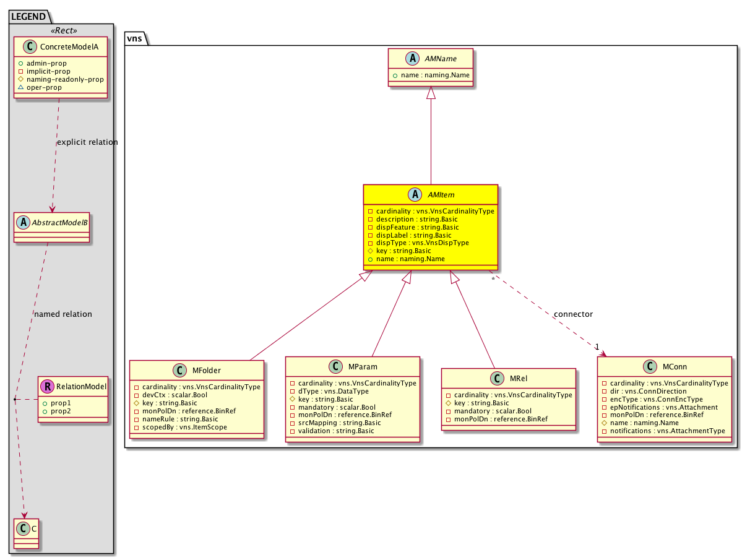Click the A icon in the AMItem class
The height and width of the screenshot is (560, 750).
415,195
